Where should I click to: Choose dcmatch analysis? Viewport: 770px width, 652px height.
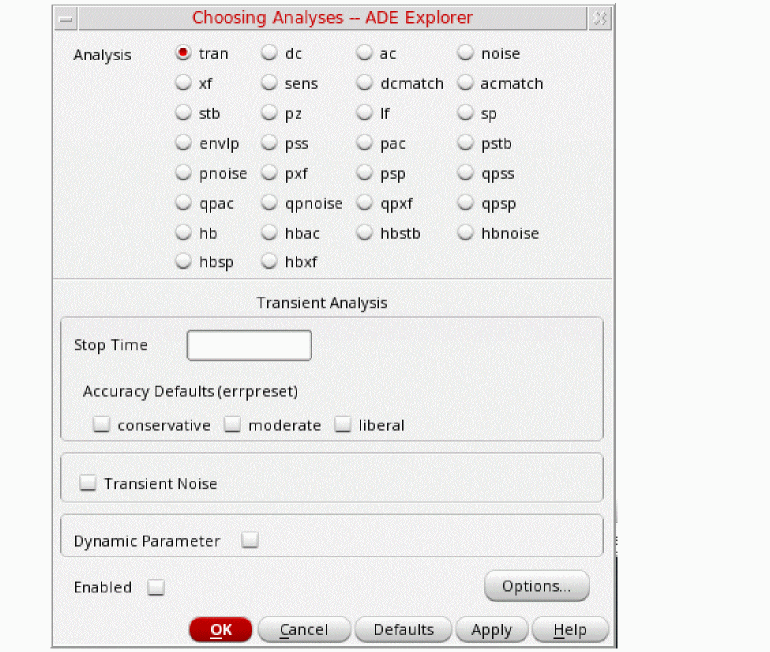tap(364, 82)
